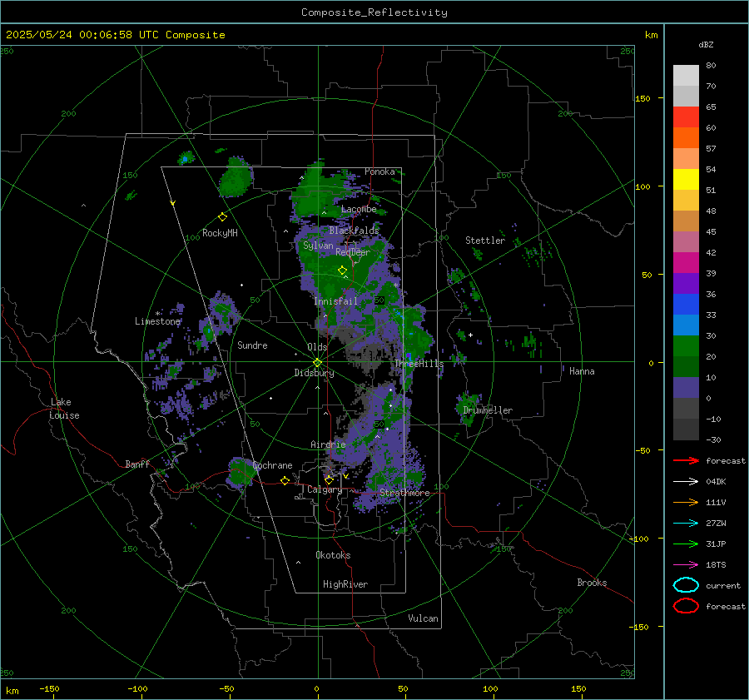
Task: Select the bright yellow 54-51 dBZ swatch
Action: click(686, 180)
